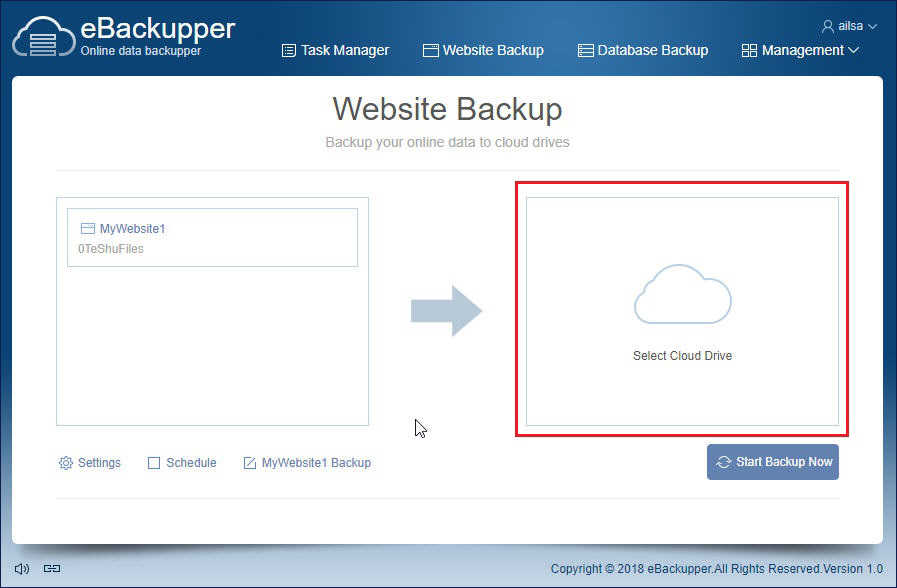
Task: Click the cloud icon to choose drive
Action: 682,294
